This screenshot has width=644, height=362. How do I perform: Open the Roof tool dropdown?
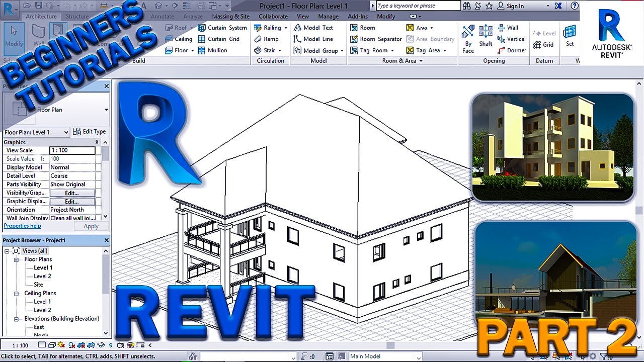192,28
